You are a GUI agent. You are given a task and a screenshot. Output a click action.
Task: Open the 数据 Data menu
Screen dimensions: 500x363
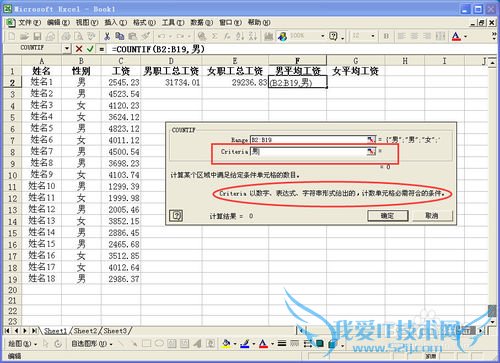[202, 23]
